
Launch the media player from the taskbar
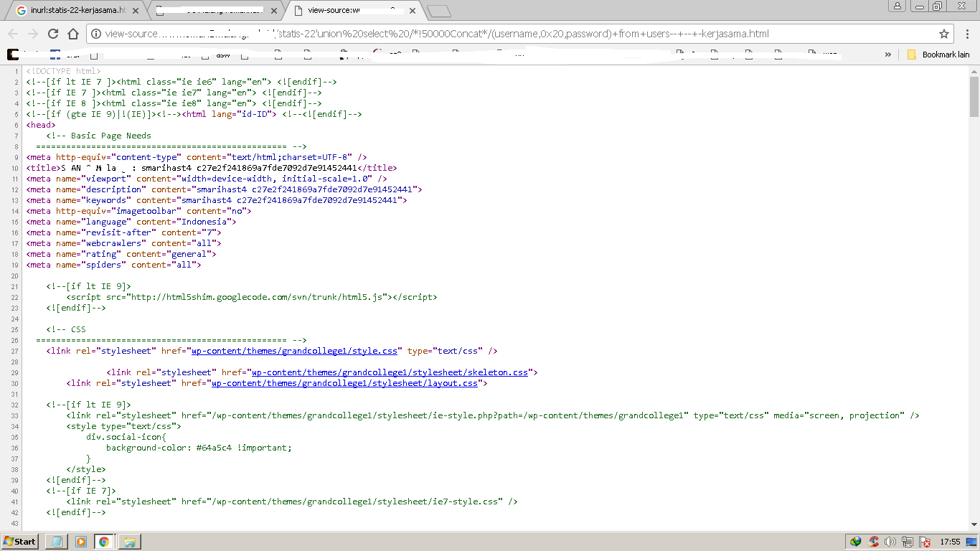[80, 542]
